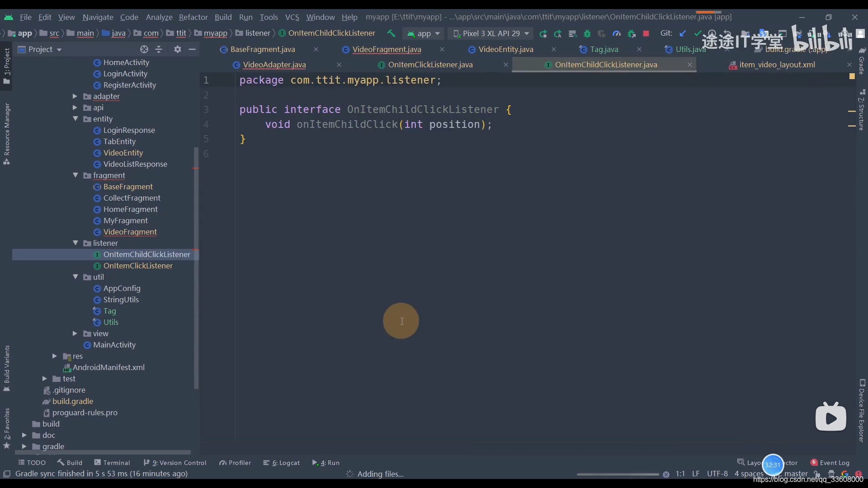Expand the adapter folder

pyautogui.click(x=75, y=96)
